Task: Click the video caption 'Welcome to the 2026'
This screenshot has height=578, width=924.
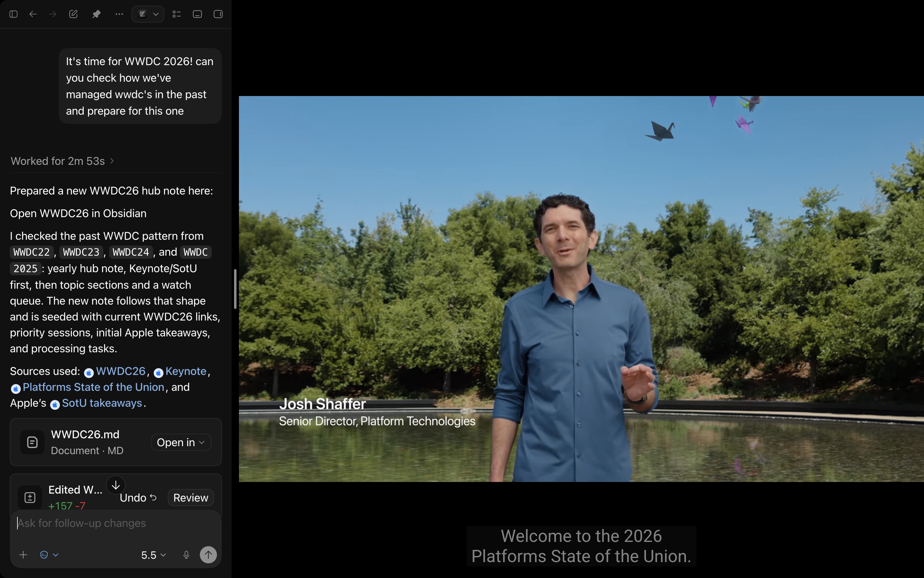Action: (581, 536)
